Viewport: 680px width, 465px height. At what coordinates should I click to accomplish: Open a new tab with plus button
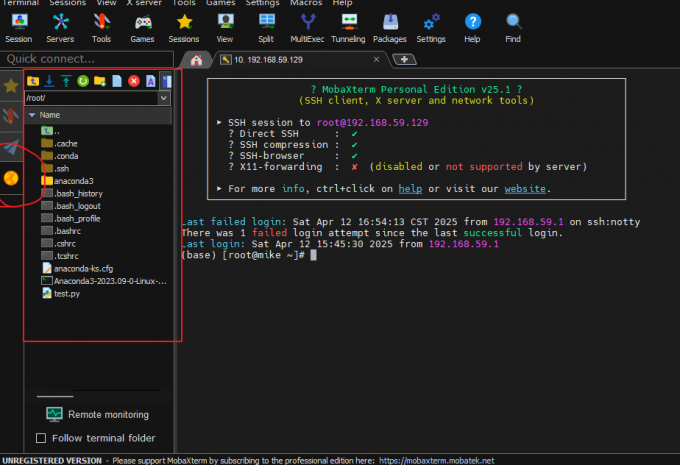tap(404, 59)
